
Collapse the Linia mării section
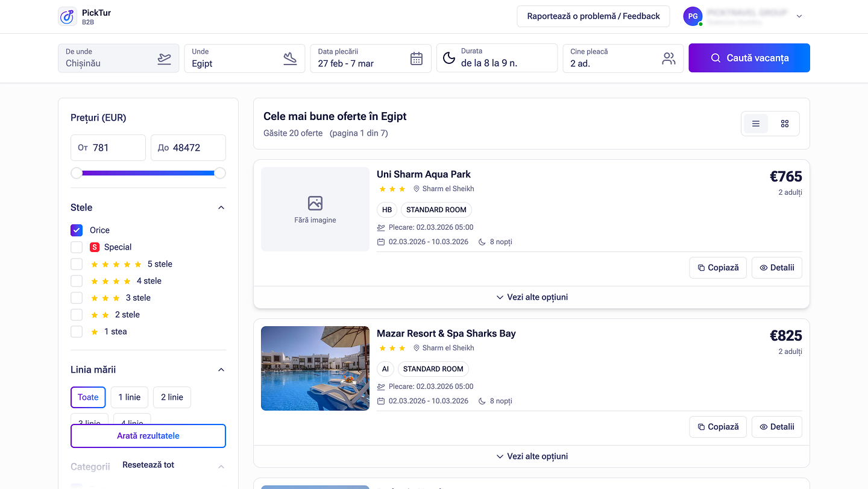(x=221, y=370)
